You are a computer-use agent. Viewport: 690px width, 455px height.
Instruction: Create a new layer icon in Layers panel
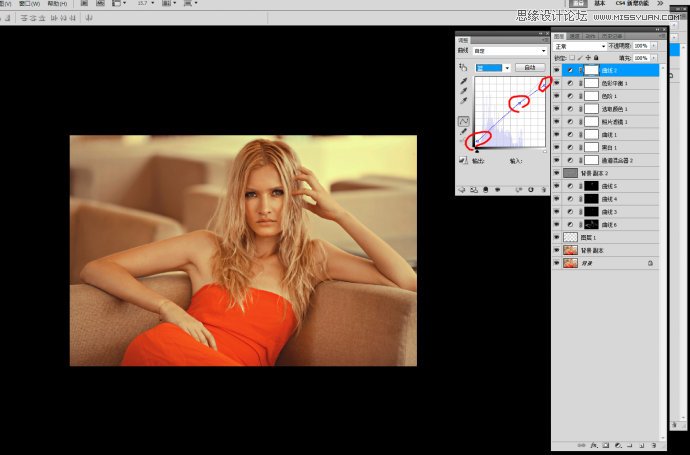pyautogui.click(x=642, y=445)
